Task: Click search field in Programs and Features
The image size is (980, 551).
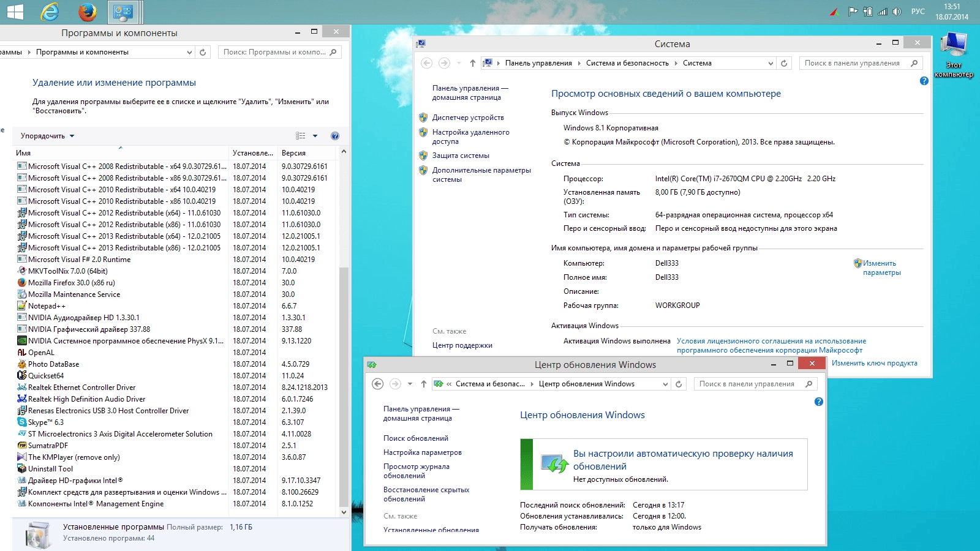Action: pos(279,52)
